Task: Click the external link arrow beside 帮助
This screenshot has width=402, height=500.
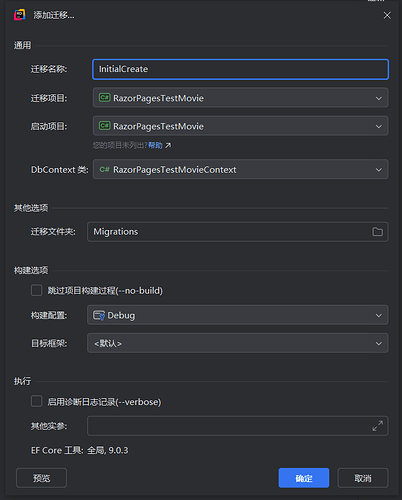Action: tap(168, 145)
